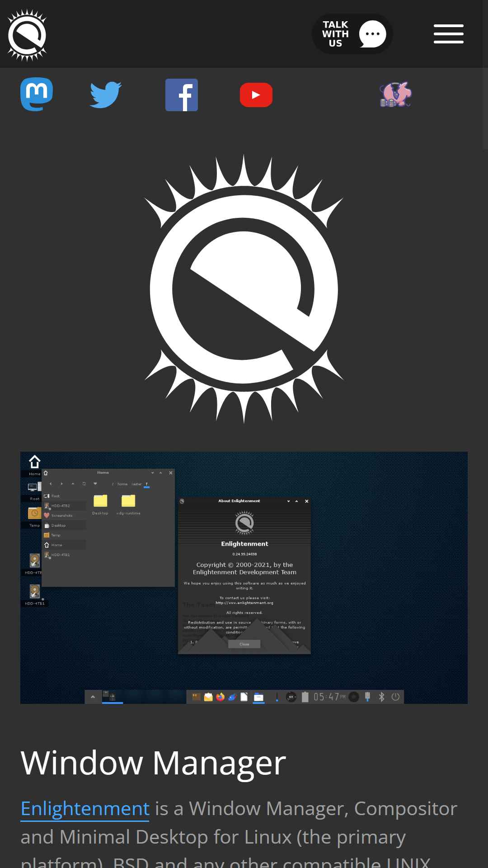This screenshot has width=488, height=868.
Task: Open the hamburger navigation menu
Action: [x=449, y=34]
